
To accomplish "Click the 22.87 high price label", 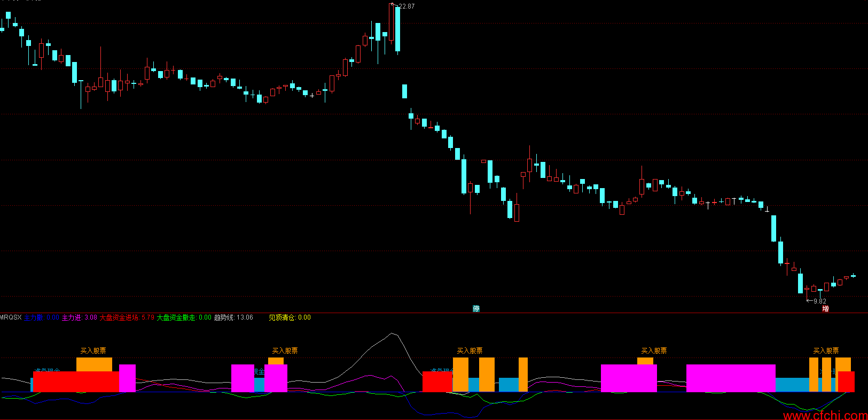I will tap(406, 6).
